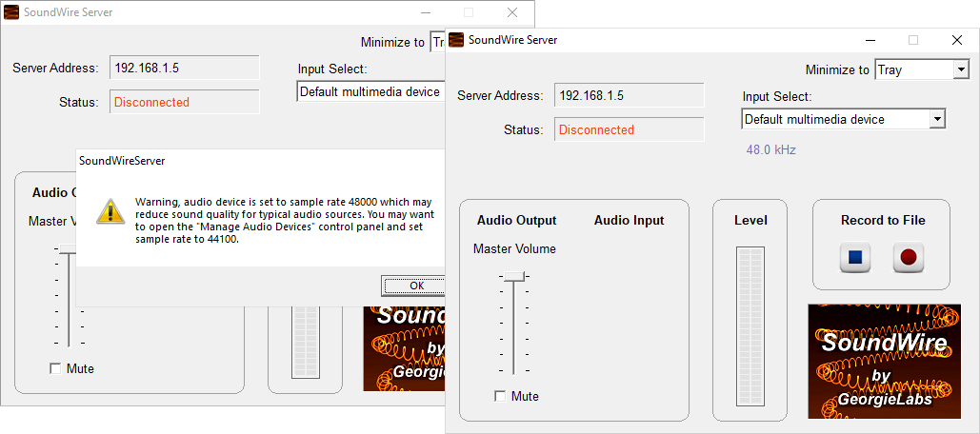Click back window SoundWire title bar icon

(x=11, y=11)
